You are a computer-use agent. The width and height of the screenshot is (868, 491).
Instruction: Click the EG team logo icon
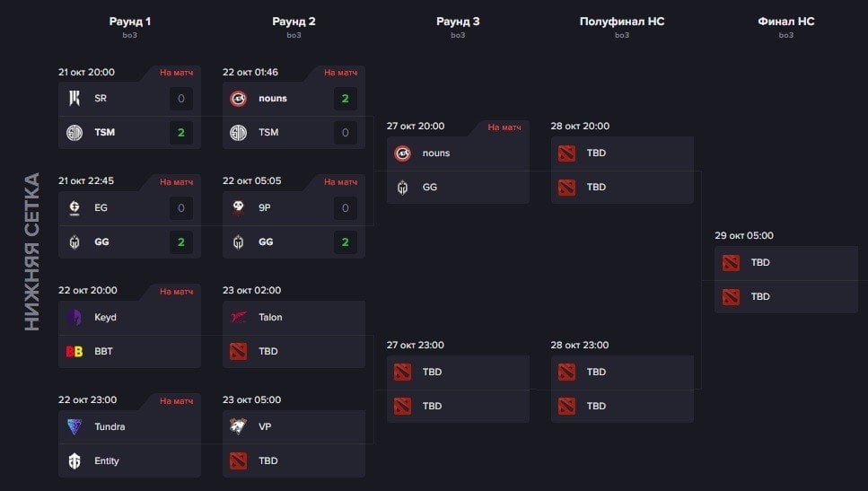tap(75, 208)
